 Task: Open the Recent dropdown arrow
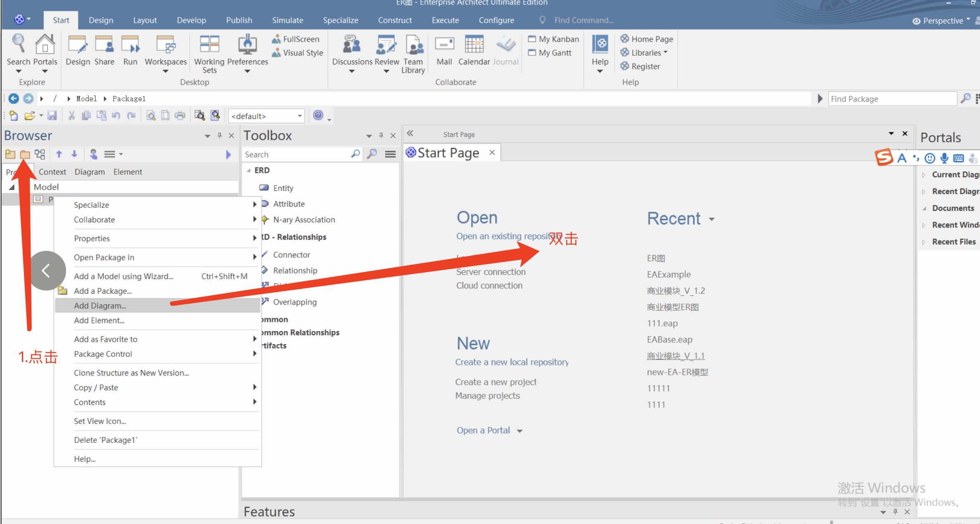tap(711, 219)
